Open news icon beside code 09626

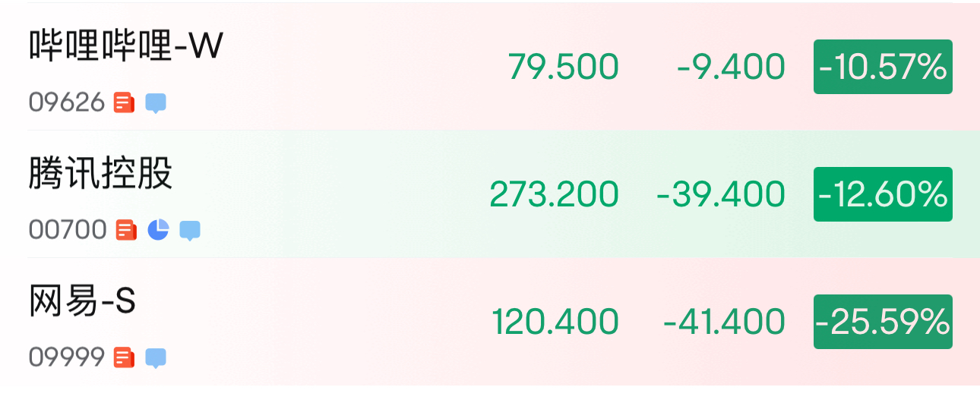pos(124,102)
